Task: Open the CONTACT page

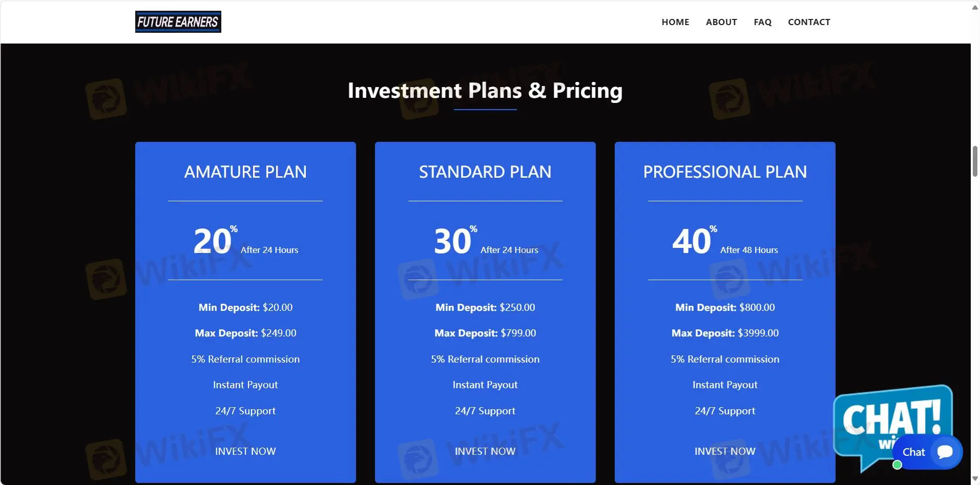Action: 809,22
